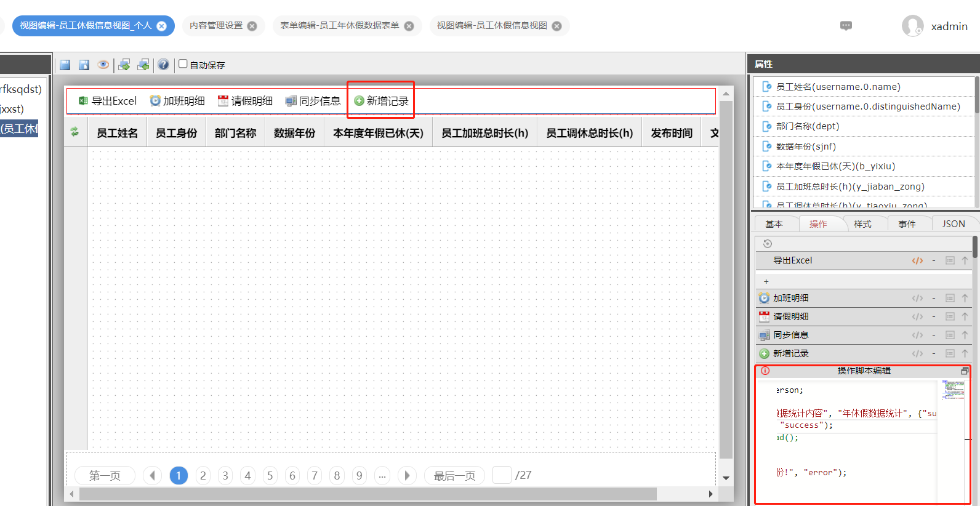The image size is (980, 506).
Task: Move 请假明细 up with its arrow icon
Action: pyautogui.click(x=965, y=316)
